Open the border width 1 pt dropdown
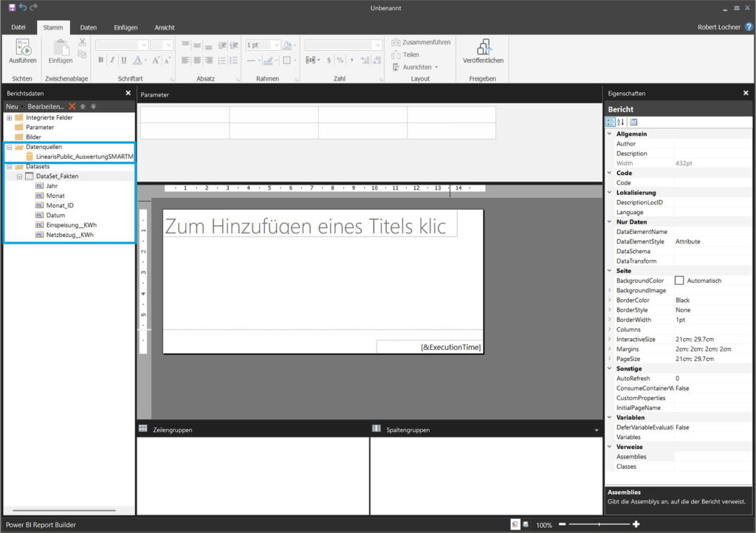 [x=275, y=45]
